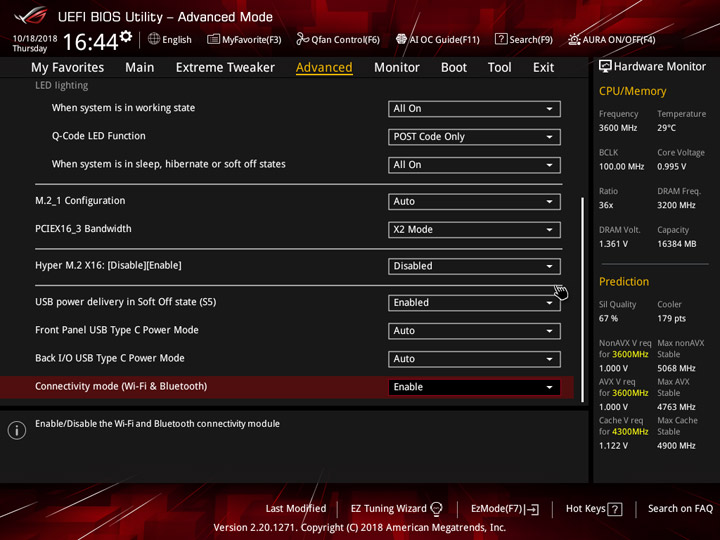Viewport: 720px width, 540px height.
Task: Click the Hot Keys question mark icon
Action: 614,509
